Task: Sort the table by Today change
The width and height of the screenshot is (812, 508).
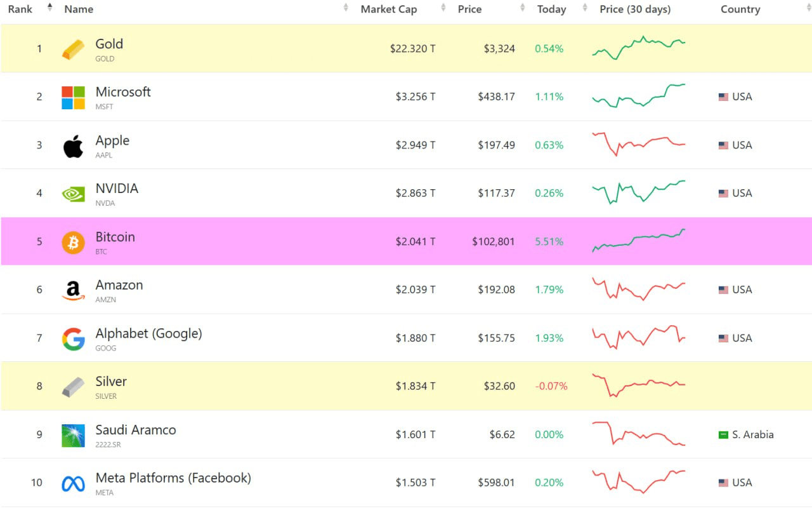Action: 551,10
